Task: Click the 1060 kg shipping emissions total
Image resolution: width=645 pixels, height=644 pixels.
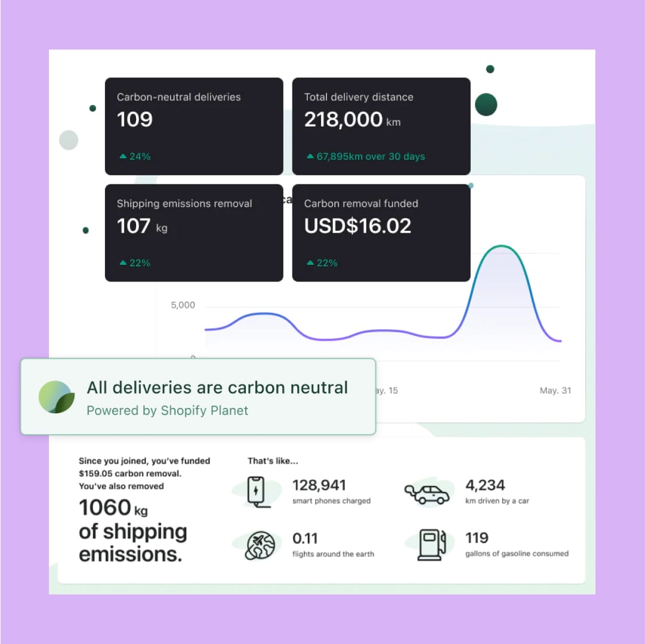Action: (113, 508)
